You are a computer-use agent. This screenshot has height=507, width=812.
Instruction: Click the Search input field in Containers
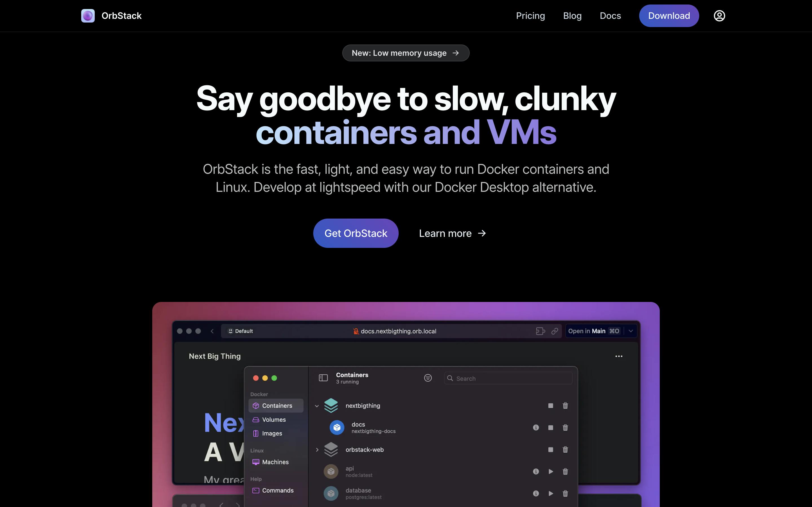tap(507, 379)
